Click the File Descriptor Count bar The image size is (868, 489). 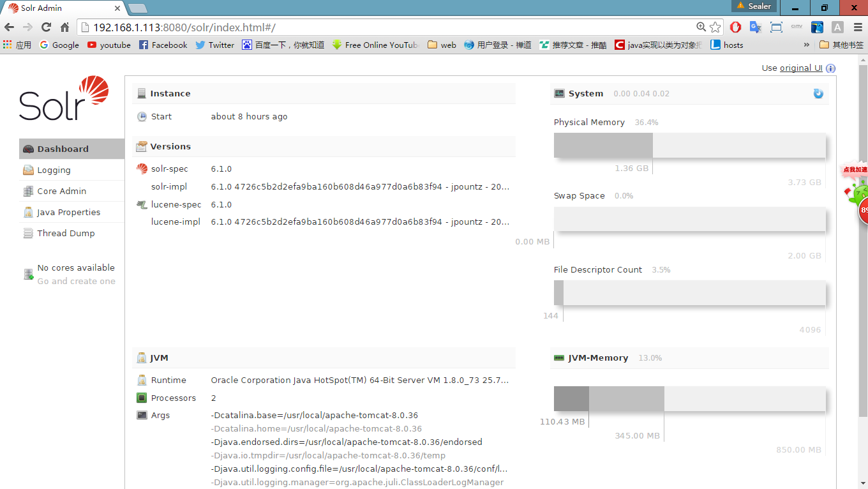pyautogui.click(x=690, y=293)
